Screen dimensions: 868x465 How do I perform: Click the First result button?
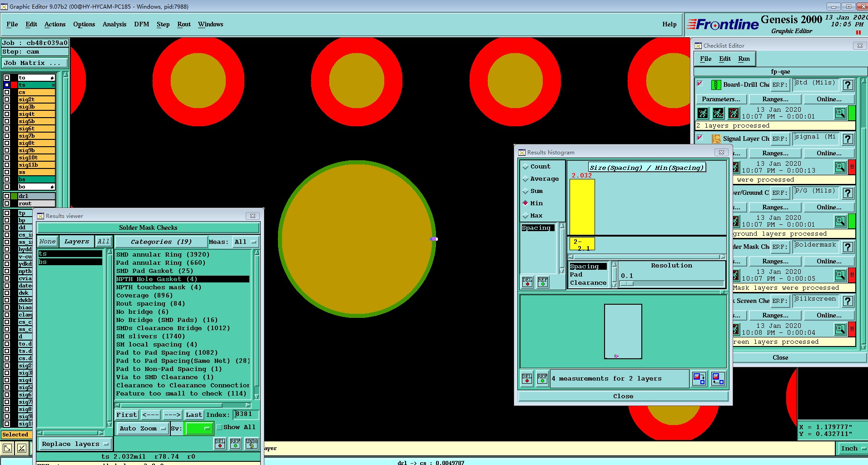pos(126,415)
